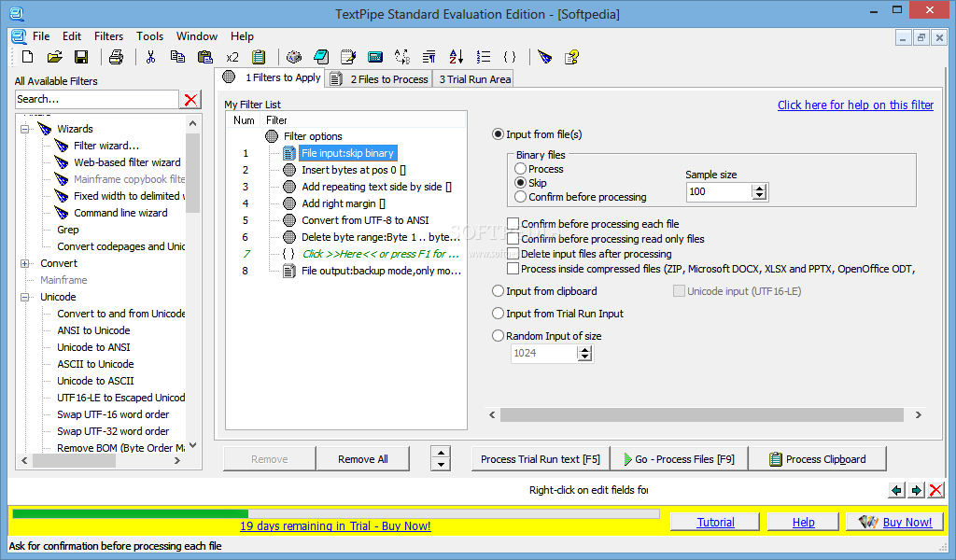Collapse the Unicode tree node

pos(25,297)
